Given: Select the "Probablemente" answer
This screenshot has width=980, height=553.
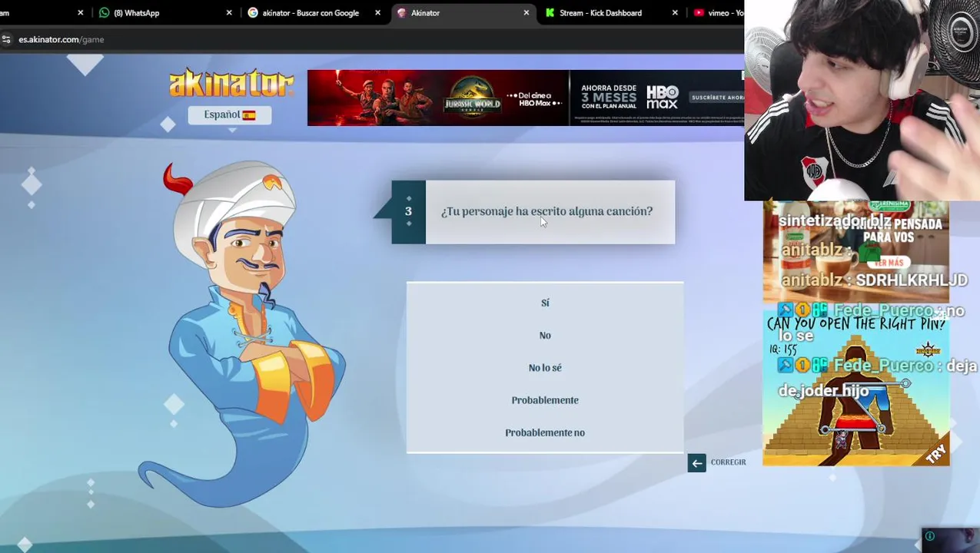Looking at the screenshot, I should 545,400.
